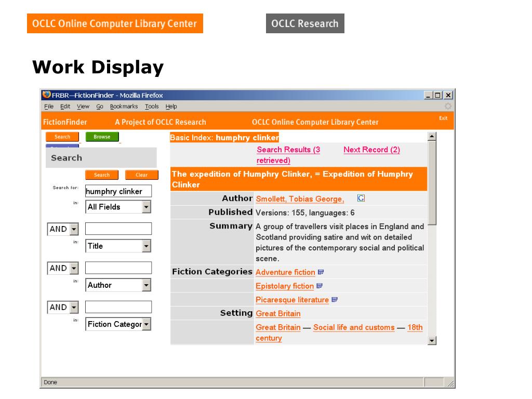Click the scroll up arrow of results pane
The width and height of the screenshot is (532, 399).
tap(432, 137)
